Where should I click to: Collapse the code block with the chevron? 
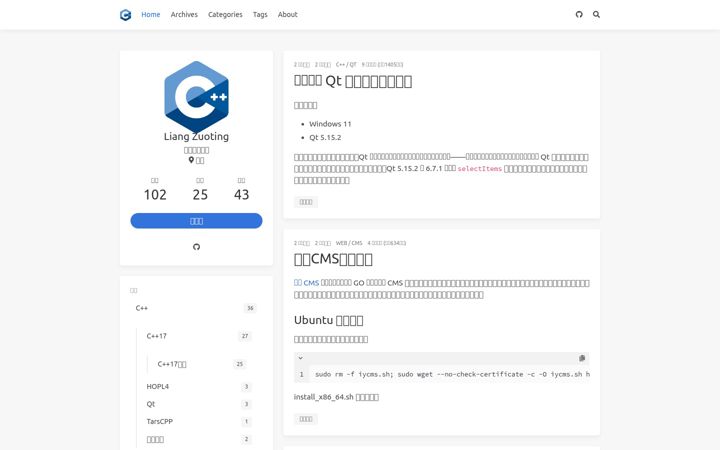(x=300, y=358)
